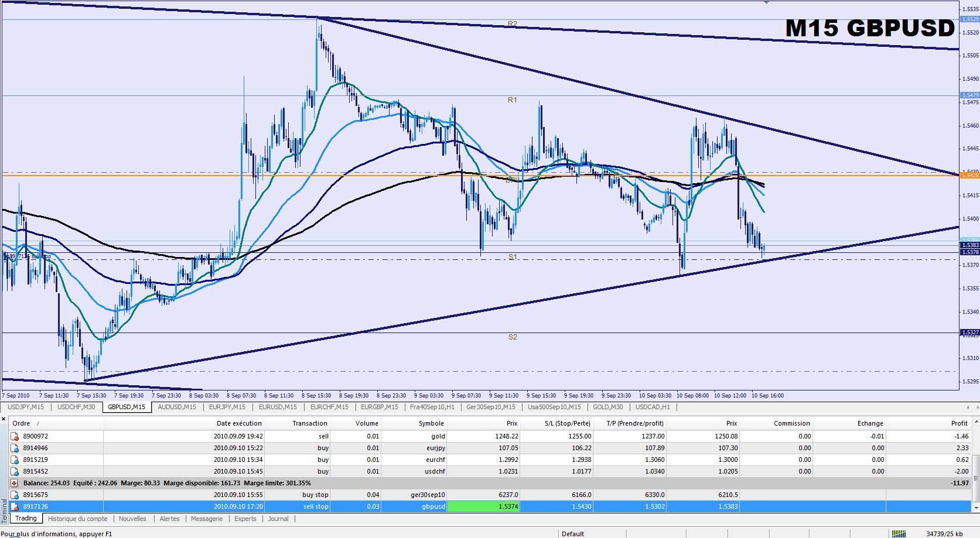Click the order icon for ticket 8915219
The width and height of the screenshot is (980, 538).
click(x=15, y=460)
